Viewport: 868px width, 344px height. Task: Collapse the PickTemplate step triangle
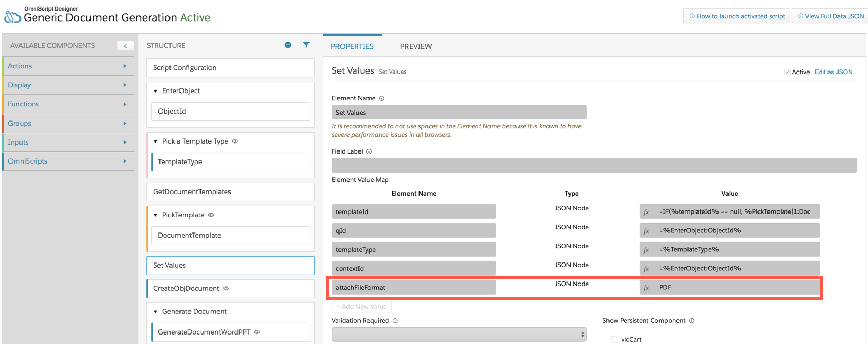click(156, 215)
